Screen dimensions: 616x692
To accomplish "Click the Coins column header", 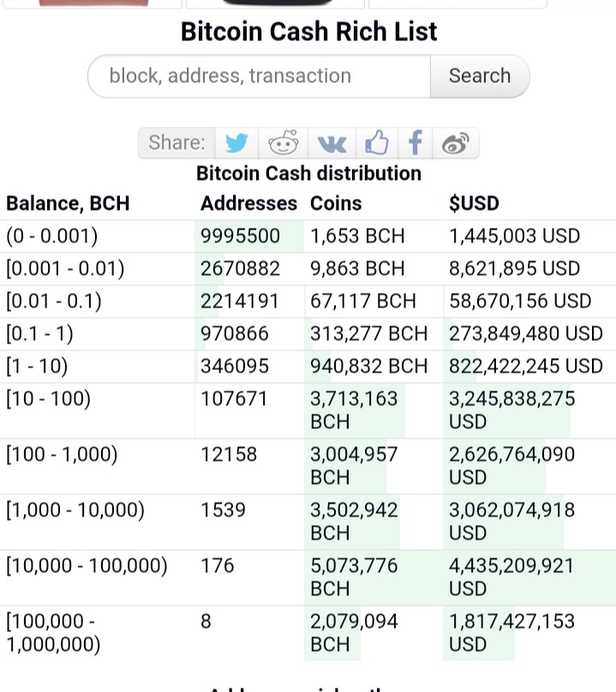I will click(x=336, y=204).
